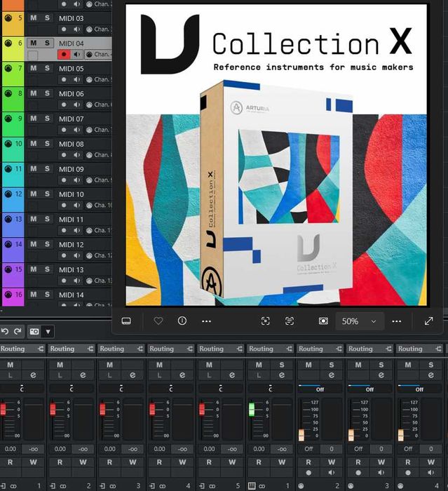Solo the MIDI 10 track
The height and width of the screenshot is (491, 448).
(47, 194)
